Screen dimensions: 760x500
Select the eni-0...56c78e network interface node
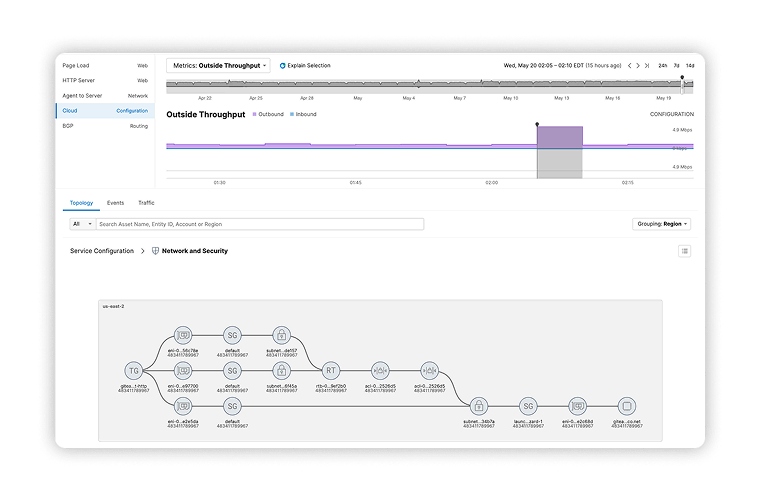click(183, 335)
